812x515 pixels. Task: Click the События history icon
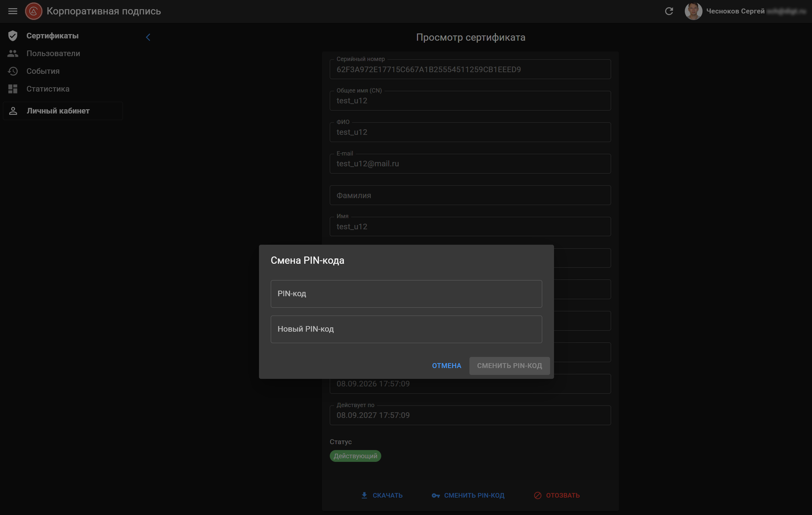[13, 71]
